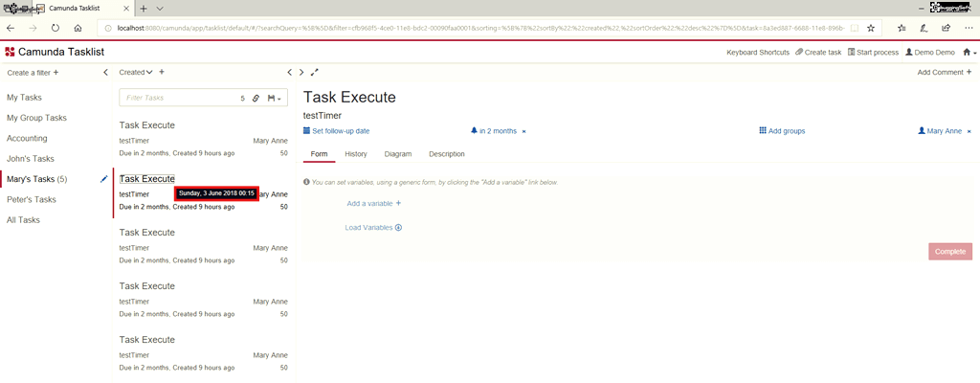
Task: Click Mary Anne assignee link
Action: pos(940,131)
